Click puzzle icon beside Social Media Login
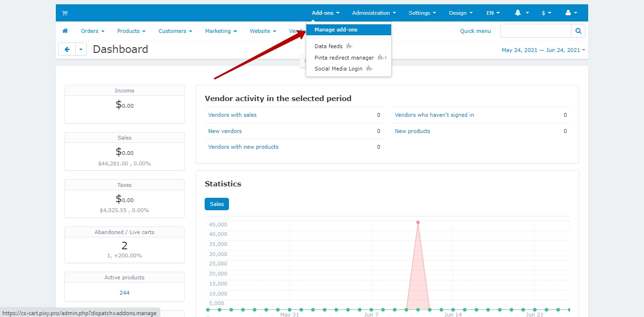The image size is (644, 317). coord(369,69)
